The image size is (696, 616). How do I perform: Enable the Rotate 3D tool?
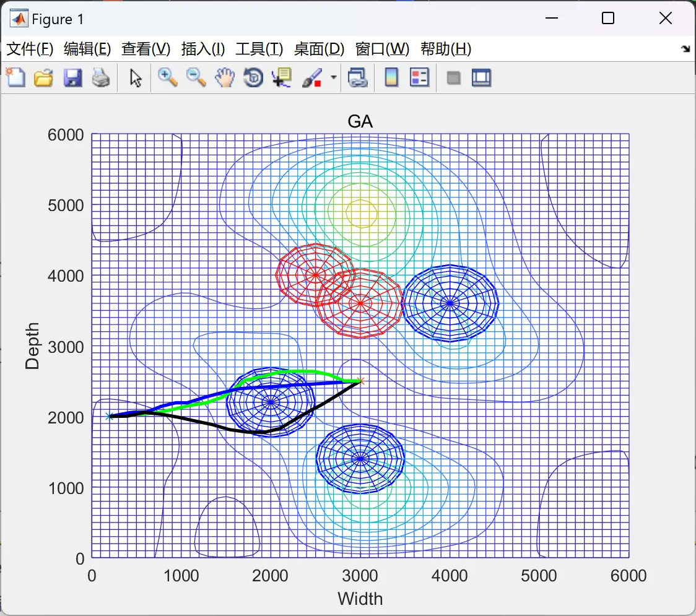(253, 78)
